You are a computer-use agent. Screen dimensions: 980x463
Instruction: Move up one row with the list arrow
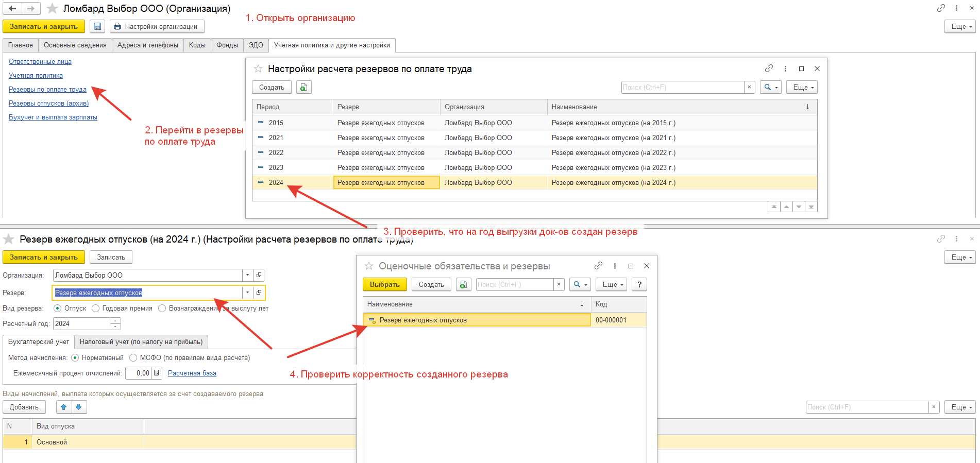coord(786,207)
